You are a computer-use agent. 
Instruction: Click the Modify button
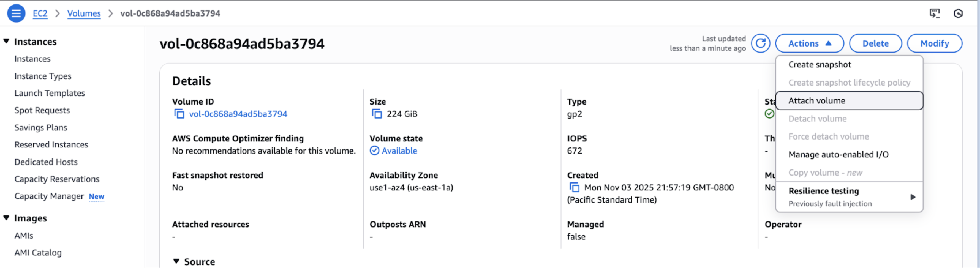pyautogui.click(x=934, y=43)
